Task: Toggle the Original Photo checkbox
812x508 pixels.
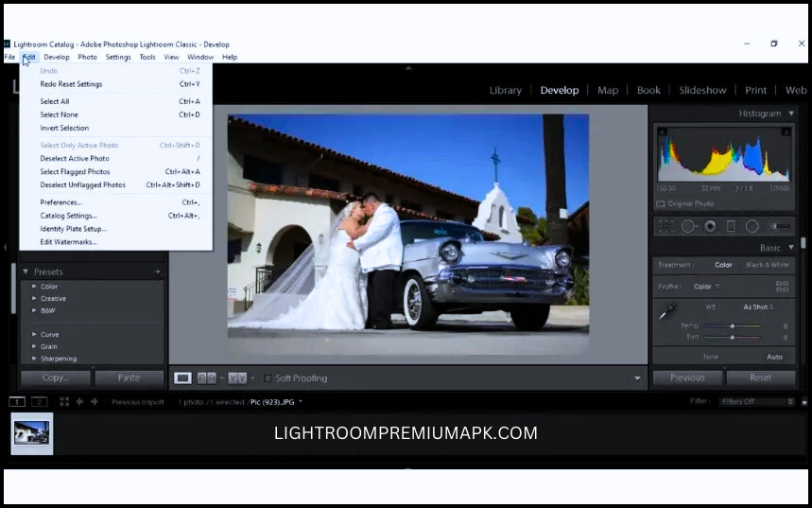Action: [661, 203]
